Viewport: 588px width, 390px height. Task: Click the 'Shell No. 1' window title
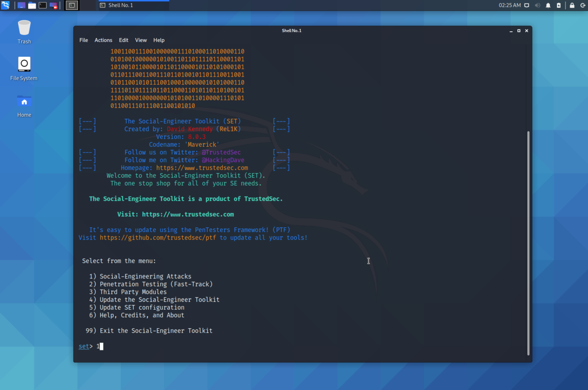click(x=292, y=30)
